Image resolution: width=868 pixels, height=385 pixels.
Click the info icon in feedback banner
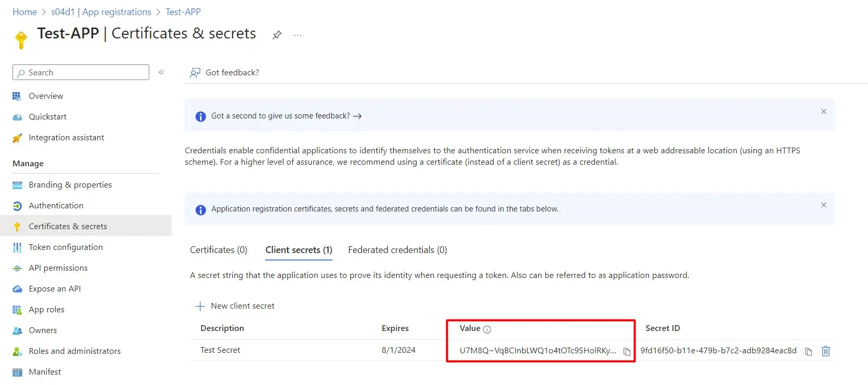200,116
